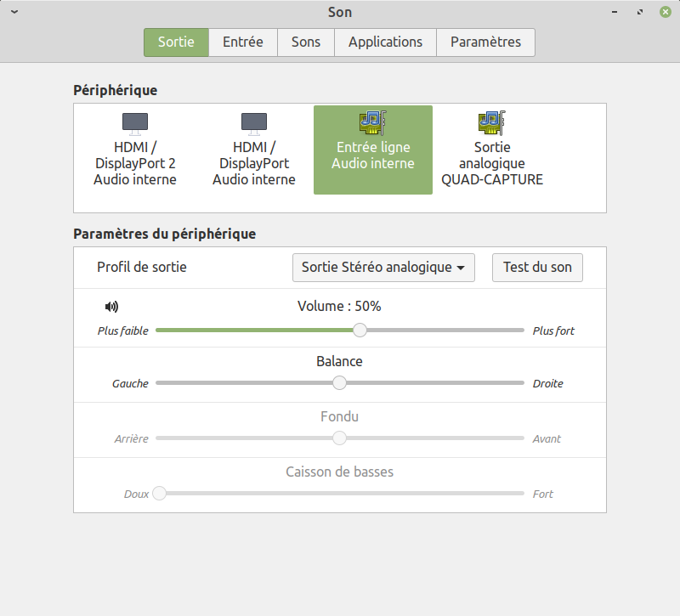Click the Caisson de basses slider handle
Image resolution: width=680 pixels, height=616 pixels.
[x=159, y=493]
